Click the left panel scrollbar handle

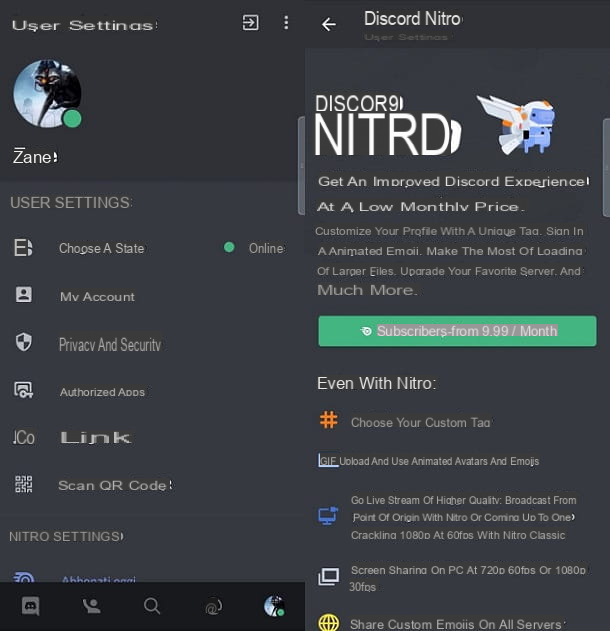point(301,165)
